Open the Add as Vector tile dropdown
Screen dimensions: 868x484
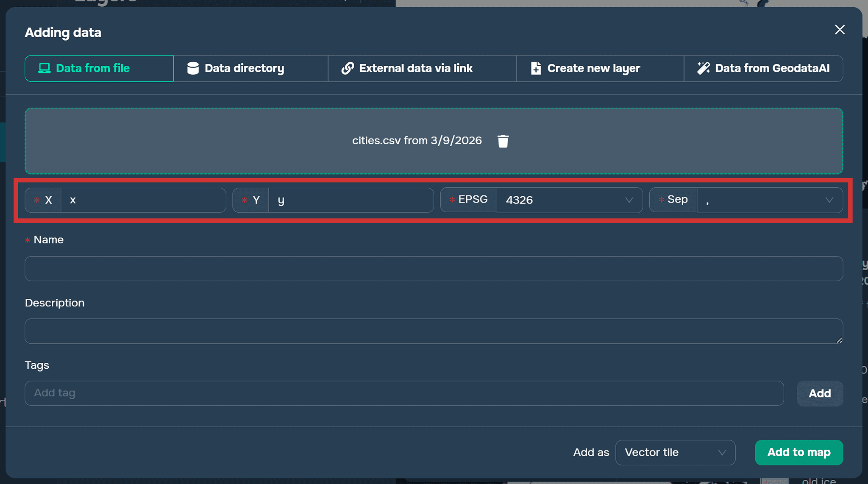(675, 453)
